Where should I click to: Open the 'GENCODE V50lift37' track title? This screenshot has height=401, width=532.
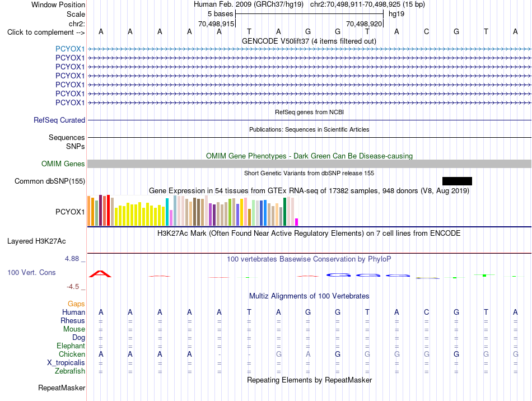coord(309,41)
